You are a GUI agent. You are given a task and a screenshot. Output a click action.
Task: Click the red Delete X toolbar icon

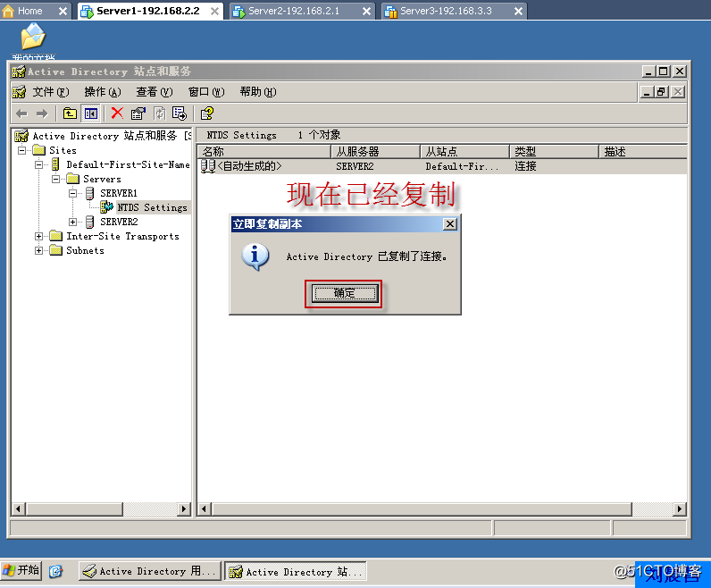click(117, 113)
